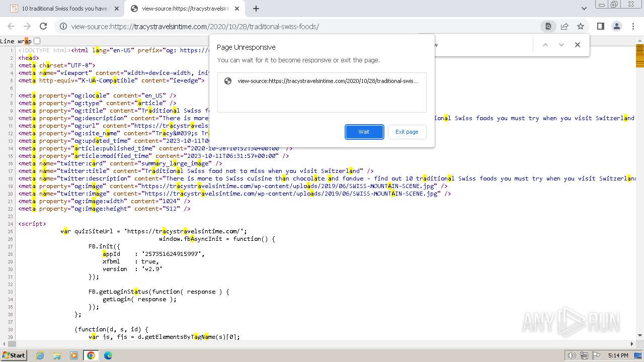Open Microsoft Edge from taskbar
The height and width of the screenshot is (362, 644).
(108, 355)
